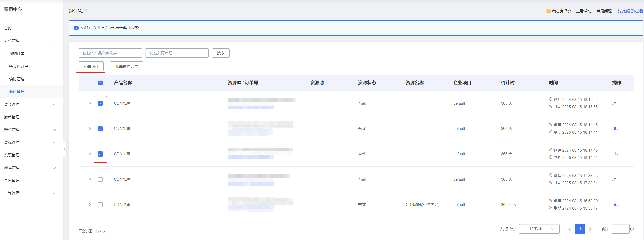Expand the 36524 天 countdown row
Screen dimensions: 644x240
click(90, 205)
